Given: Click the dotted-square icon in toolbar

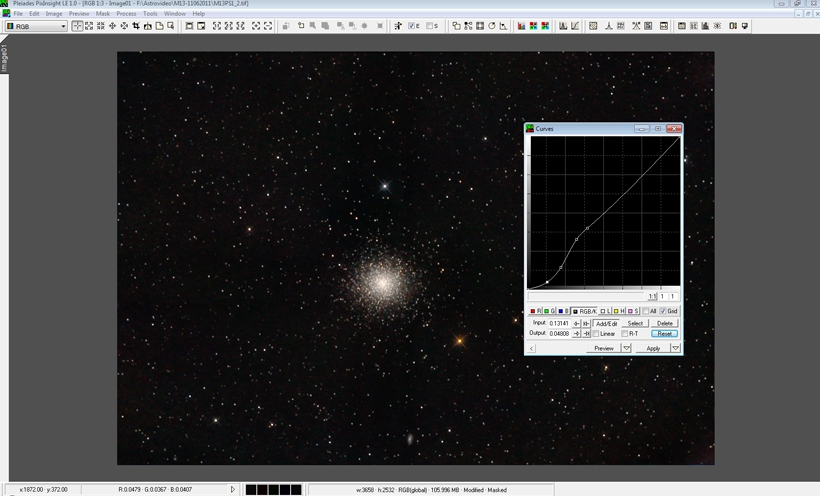Looking at the screenshot, I should click(593, 26).
